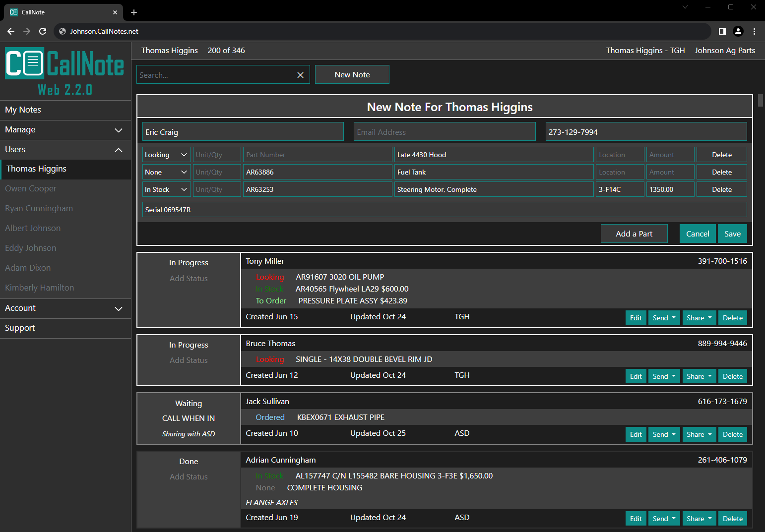This screenshot has height=532, width=765.
Task: Reload the page with the refresh icon
Action: click(43, 31)
